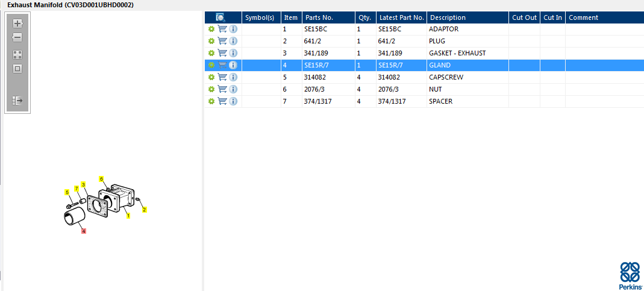Click gear icon for PLUG row

tap(211, 41)
